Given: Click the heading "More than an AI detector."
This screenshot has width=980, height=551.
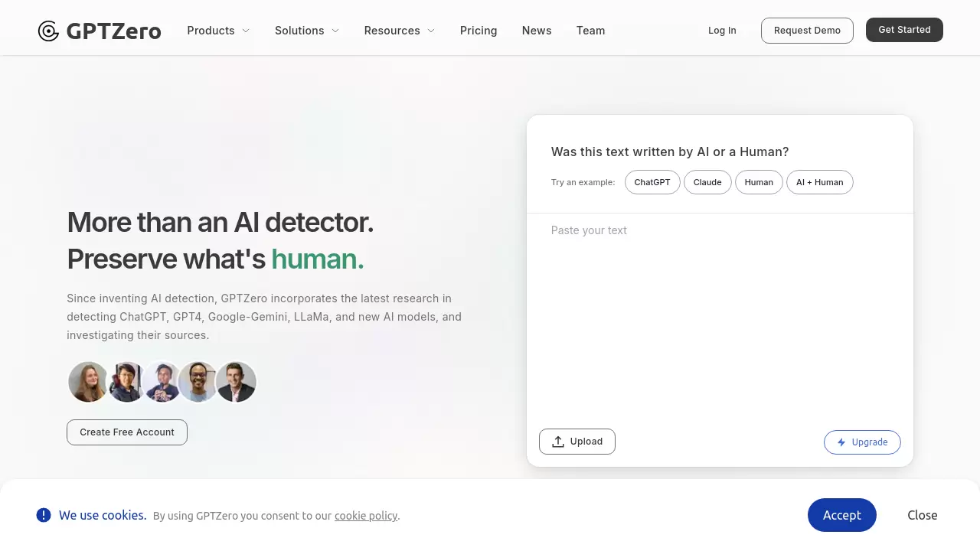Looking at the screenshot, I should click(220, 222).
